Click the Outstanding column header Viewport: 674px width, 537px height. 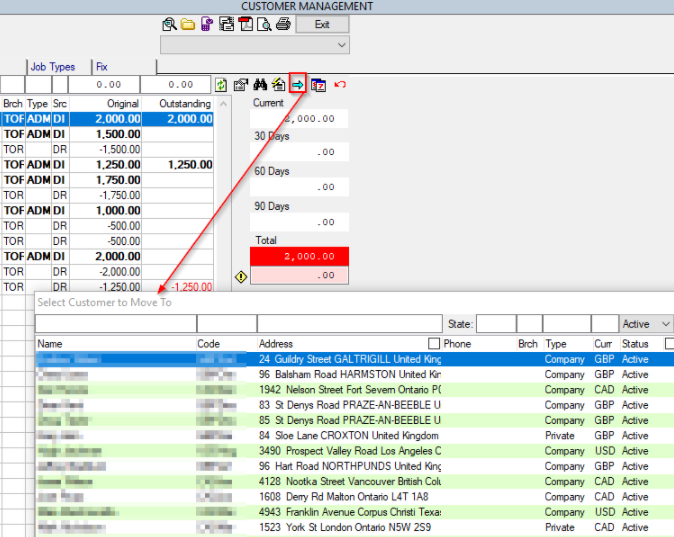(x=185, y=104)
